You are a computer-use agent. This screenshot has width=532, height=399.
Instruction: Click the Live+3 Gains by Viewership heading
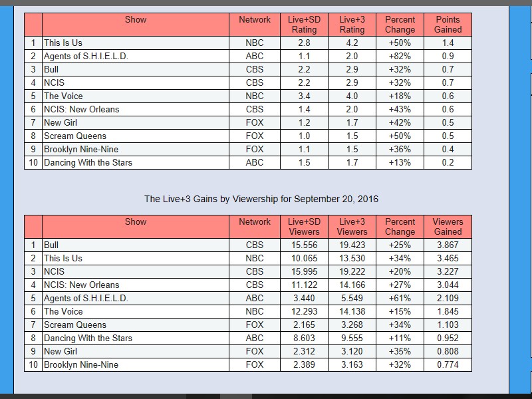pyautogui.click(x=261, y=199)
